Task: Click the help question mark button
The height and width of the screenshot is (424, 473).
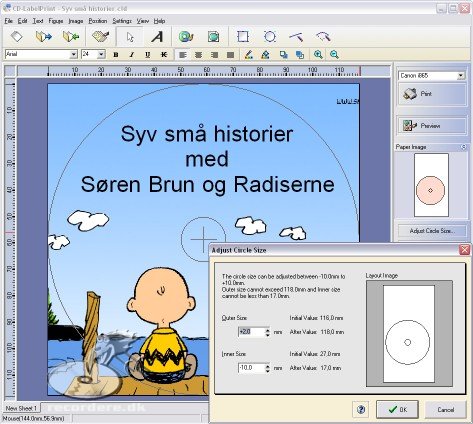Action: [x=361, y=409]
